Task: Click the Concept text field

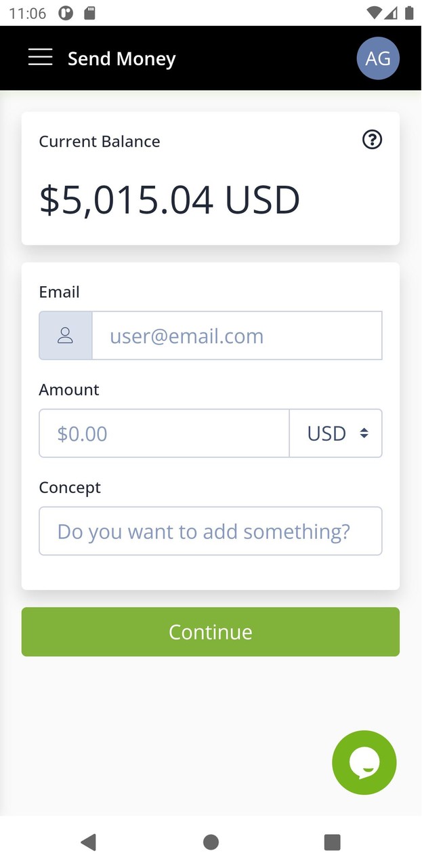Action: 211,531
